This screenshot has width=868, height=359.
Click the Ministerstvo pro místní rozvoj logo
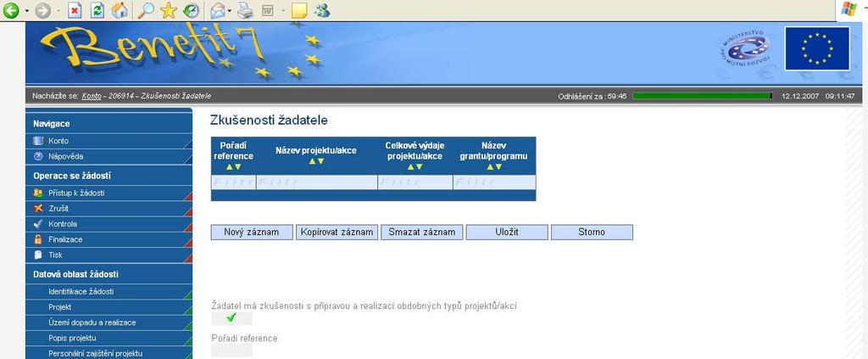[747, 48]
